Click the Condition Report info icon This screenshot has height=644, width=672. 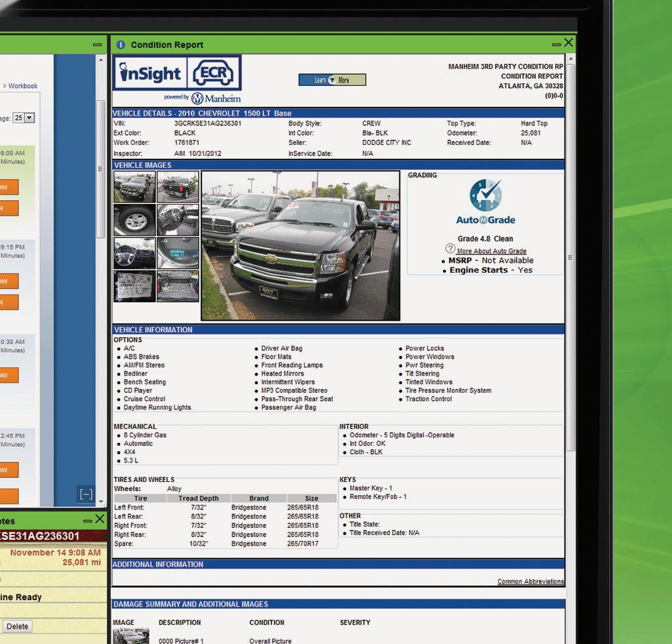pos(121,45)
